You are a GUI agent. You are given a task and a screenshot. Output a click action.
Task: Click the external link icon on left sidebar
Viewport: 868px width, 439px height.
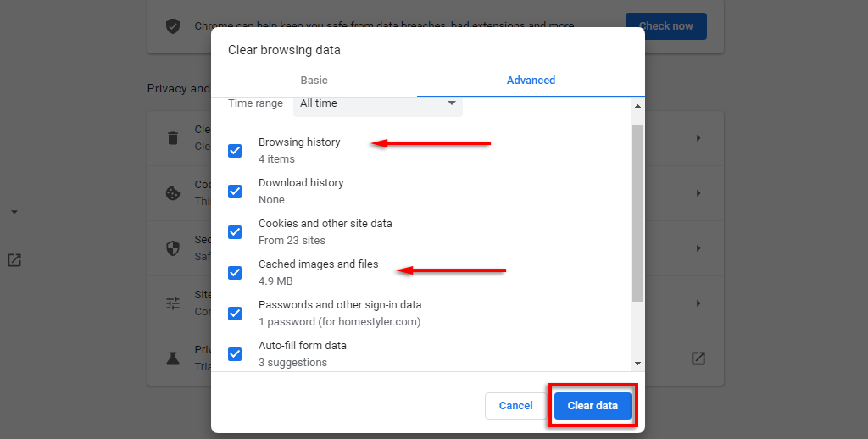tap(14, 260)
